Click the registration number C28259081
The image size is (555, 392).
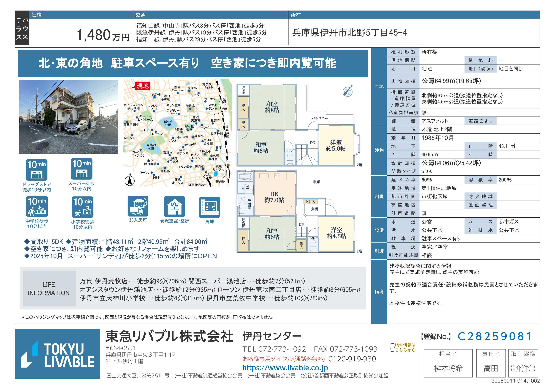pyautogui.click(x=494, y=337)
